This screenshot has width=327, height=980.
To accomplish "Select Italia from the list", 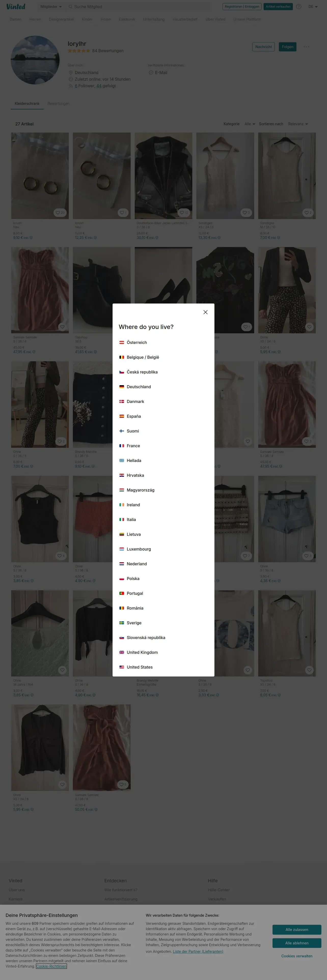I will (163, 519).
